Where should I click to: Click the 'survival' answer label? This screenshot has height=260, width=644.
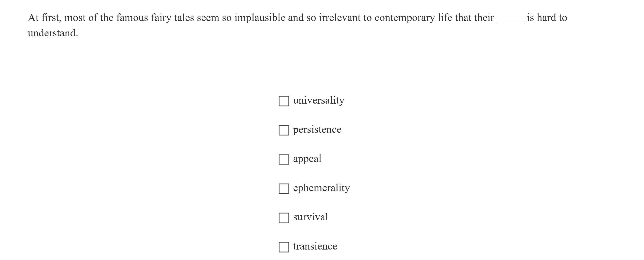pos(310,217)
